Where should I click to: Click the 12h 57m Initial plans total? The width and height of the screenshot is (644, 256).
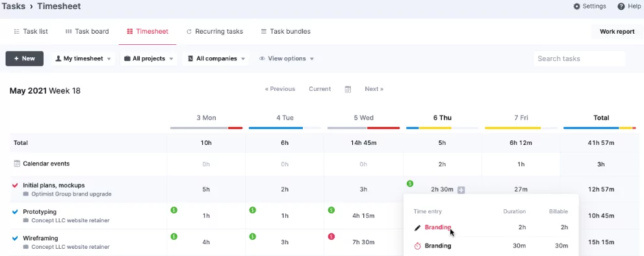coord(601,190)
